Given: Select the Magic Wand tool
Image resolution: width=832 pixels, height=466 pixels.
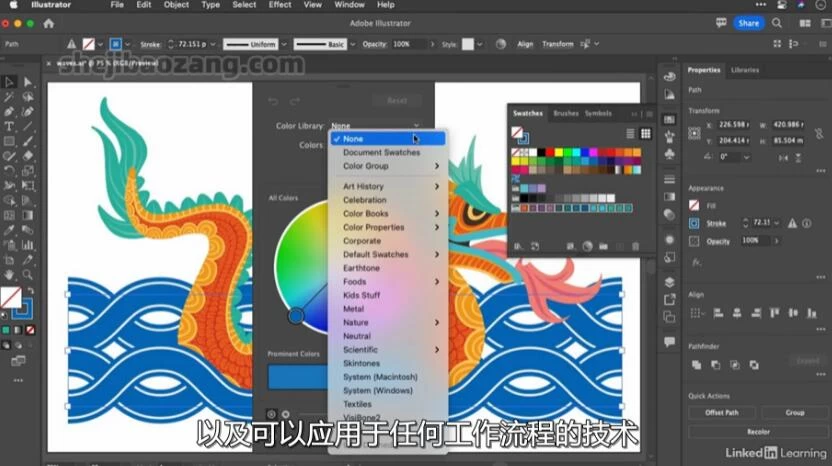Looking at the screenshot, I should [9, 97].
